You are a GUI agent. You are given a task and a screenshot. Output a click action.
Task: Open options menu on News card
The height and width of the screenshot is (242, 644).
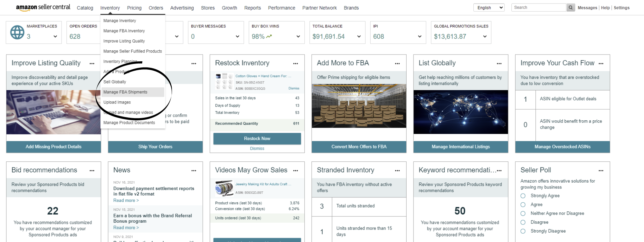click(194, 171)
